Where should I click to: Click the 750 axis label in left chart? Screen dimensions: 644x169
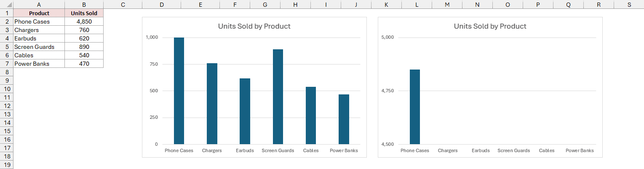153,64
